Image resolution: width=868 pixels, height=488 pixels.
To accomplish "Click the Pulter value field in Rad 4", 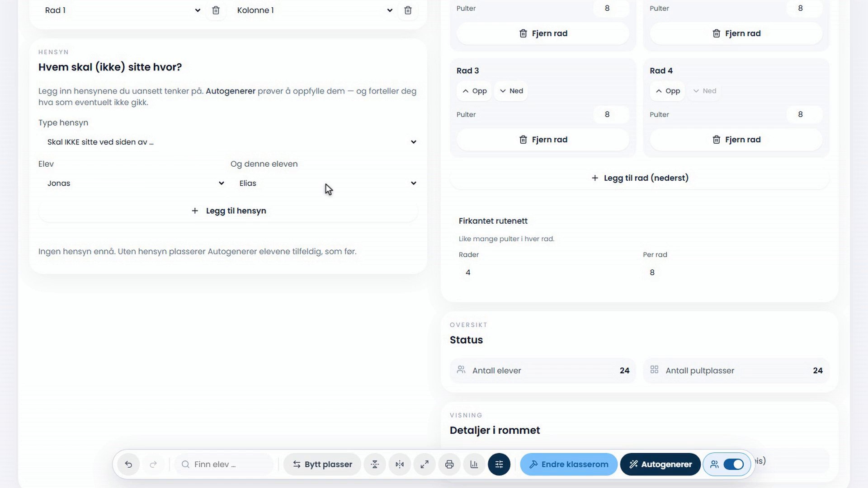I will (804, 114).
